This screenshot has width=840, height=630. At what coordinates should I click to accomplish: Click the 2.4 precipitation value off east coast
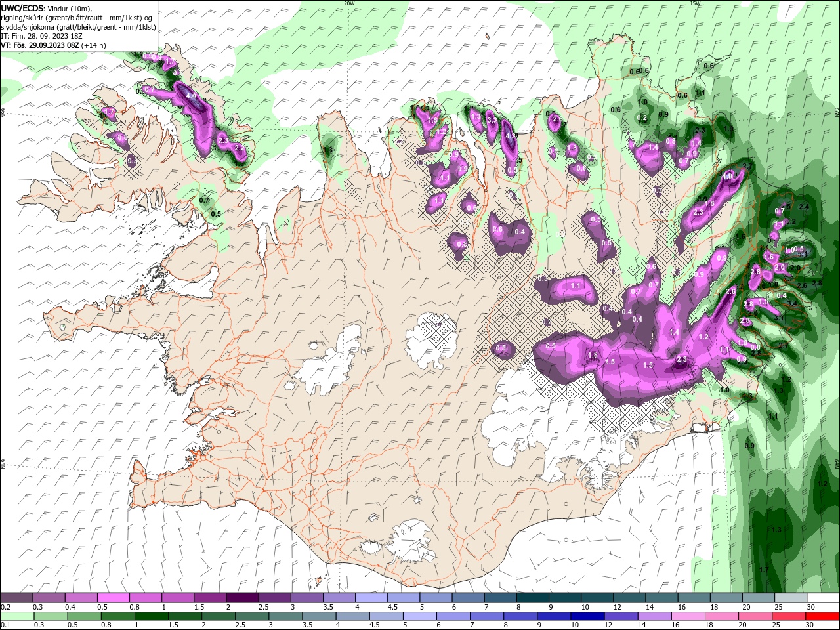[805, 207]
